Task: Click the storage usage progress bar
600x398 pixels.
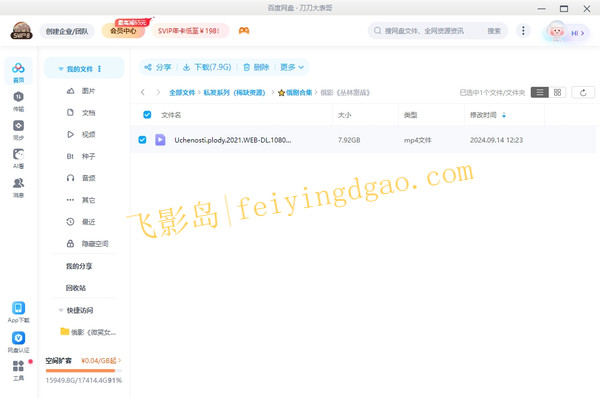Action: click(83, 370)
